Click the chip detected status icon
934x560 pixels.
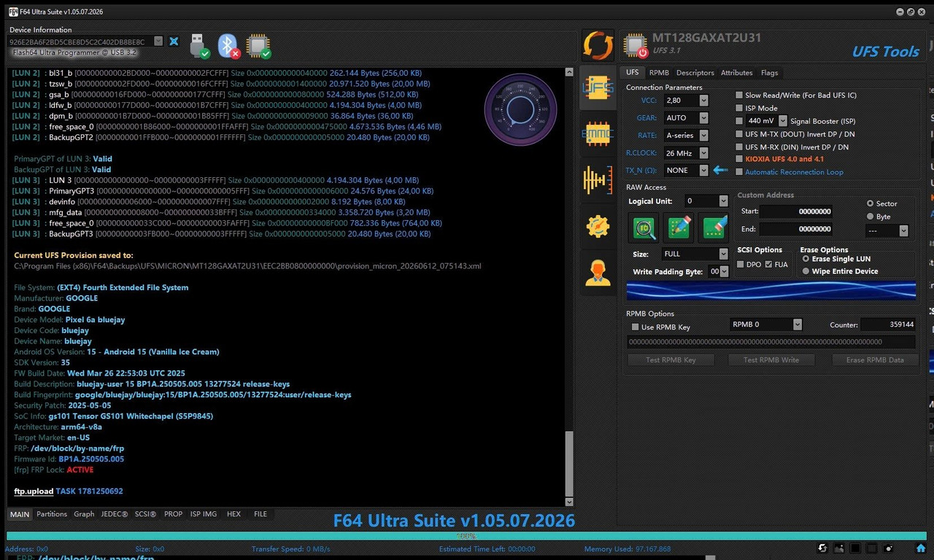(x=258, y=45)
